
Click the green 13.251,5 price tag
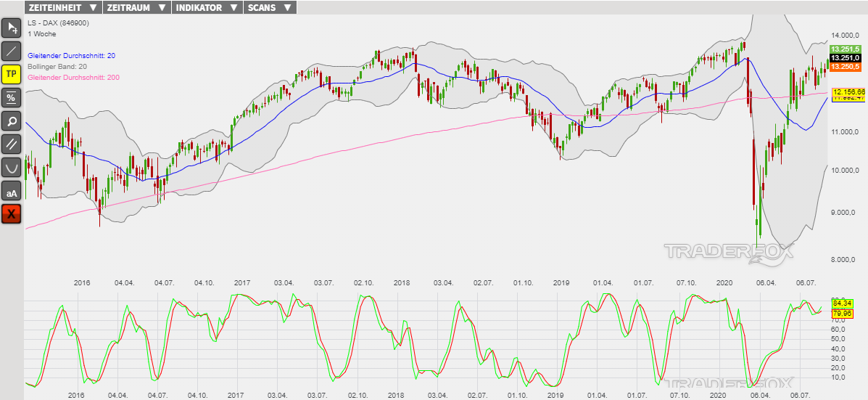click(x=846, y=49)
